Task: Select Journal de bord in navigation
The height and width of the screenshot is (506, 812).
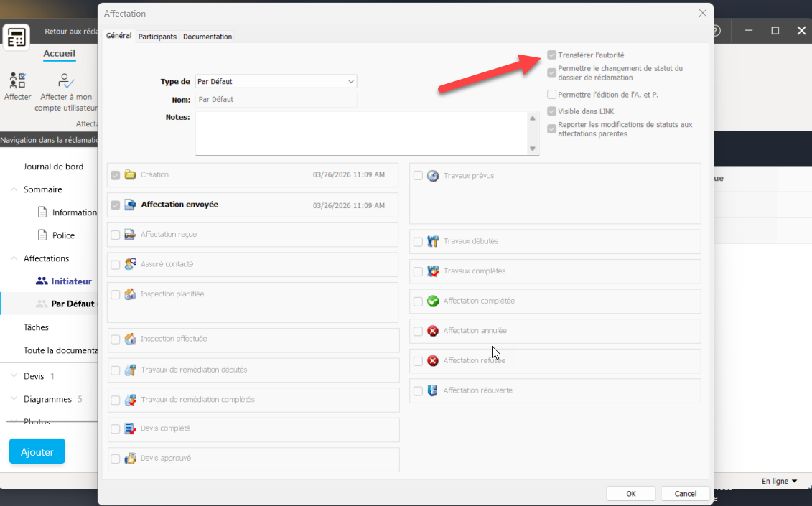Action: (53, 167)
